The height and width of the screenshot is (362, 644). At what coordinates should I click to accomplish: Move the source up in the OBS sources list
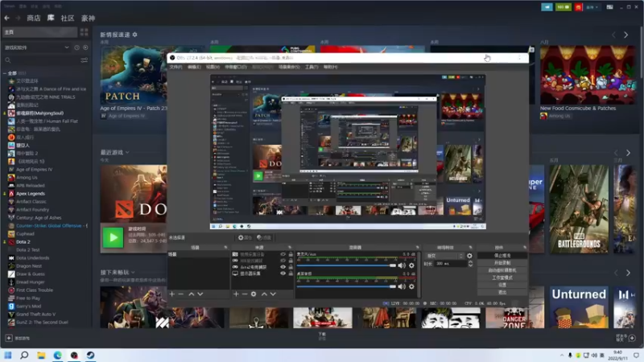(264, 294)
